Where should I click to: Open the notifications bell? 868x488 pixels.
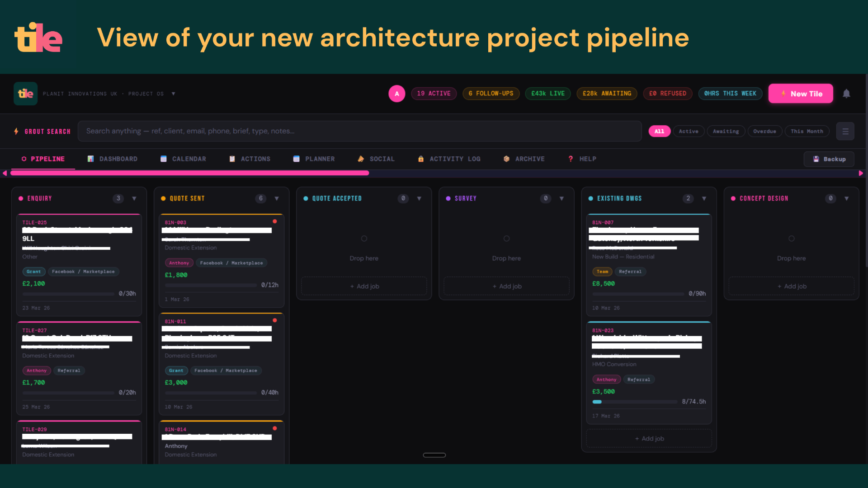(x=846, y=94)
